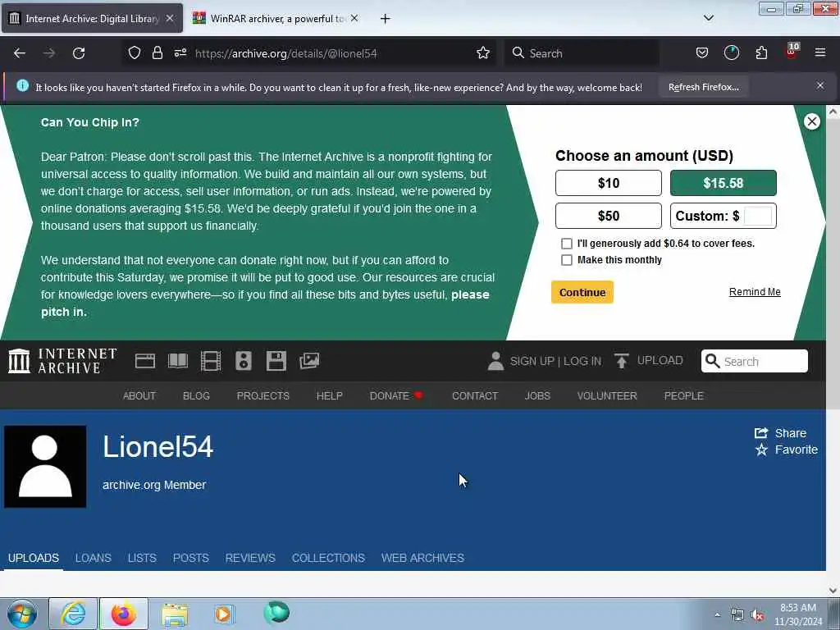
Task: Open the Web archive icon in the nav bar
Action: tap(145, 361)
